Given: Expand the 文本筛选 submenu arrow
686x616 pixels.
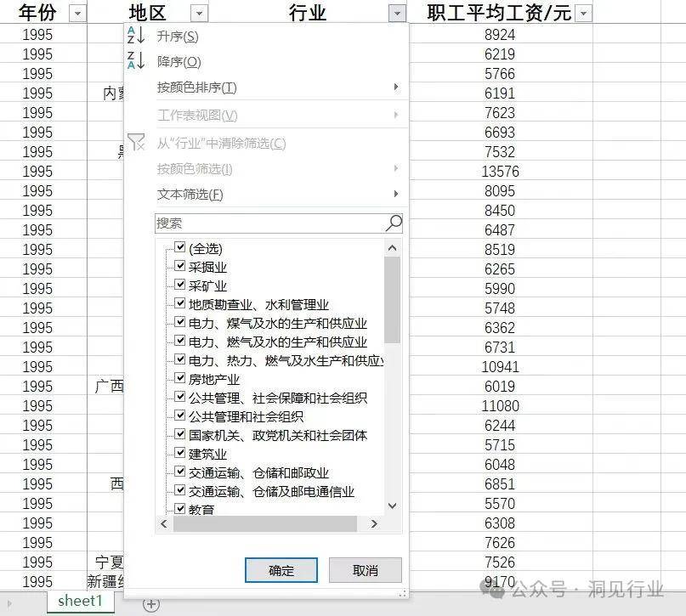Looking at the screenshot, I should point(396,194).
